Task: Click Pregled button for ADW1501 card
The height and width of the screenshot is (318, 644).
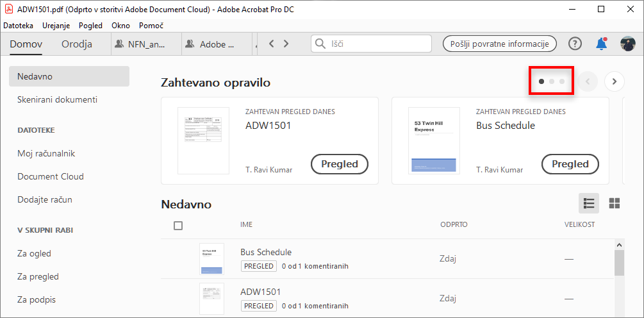Action: tap(339, 164)
